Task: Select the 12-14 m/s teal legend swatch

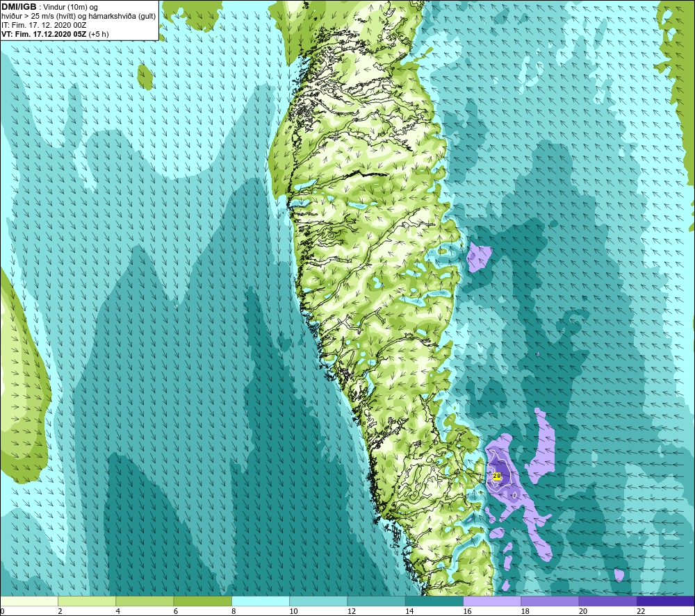Action: click(x=376, y=601)
